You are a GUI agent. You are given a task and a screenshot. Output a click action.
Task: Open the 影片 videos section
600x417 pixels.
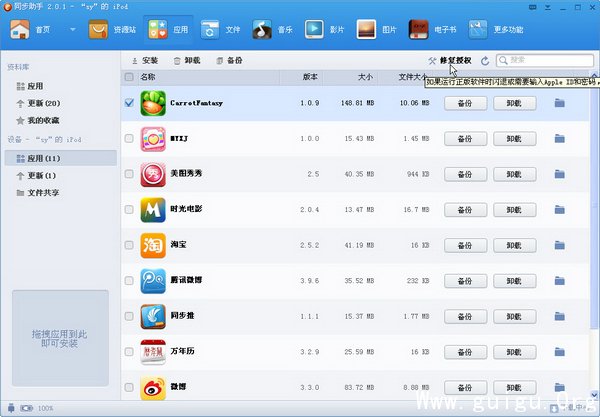[x=324, y=29]
